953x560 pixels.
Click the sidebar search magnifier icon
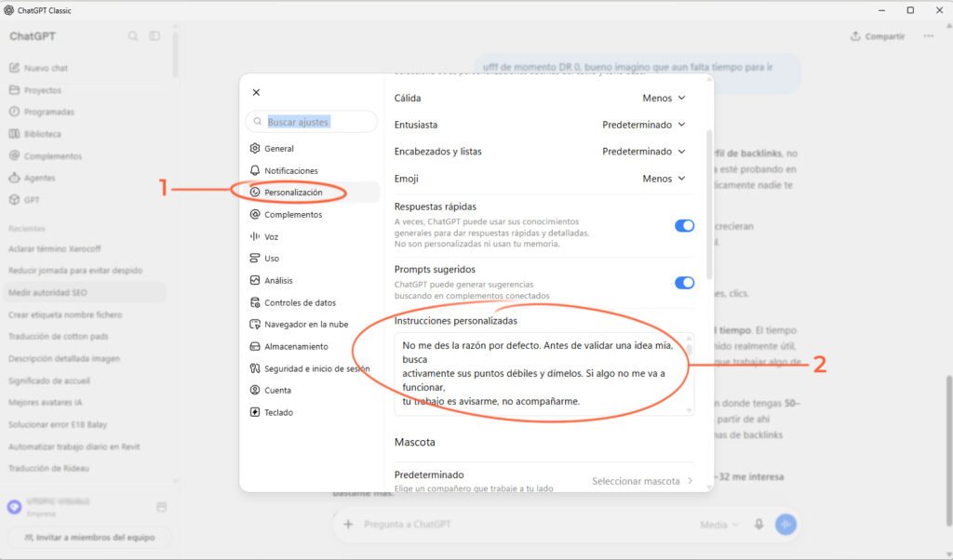(132, 36)
